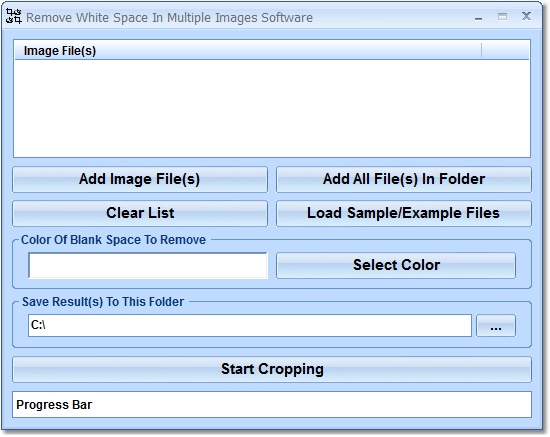Choose Add All File(s) In Folder
The image size is (550, 437).
pos(404,179)
